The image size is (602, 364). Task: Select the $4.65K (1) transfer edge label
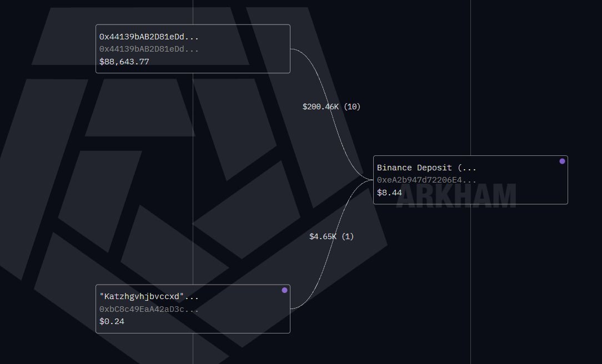332,236
